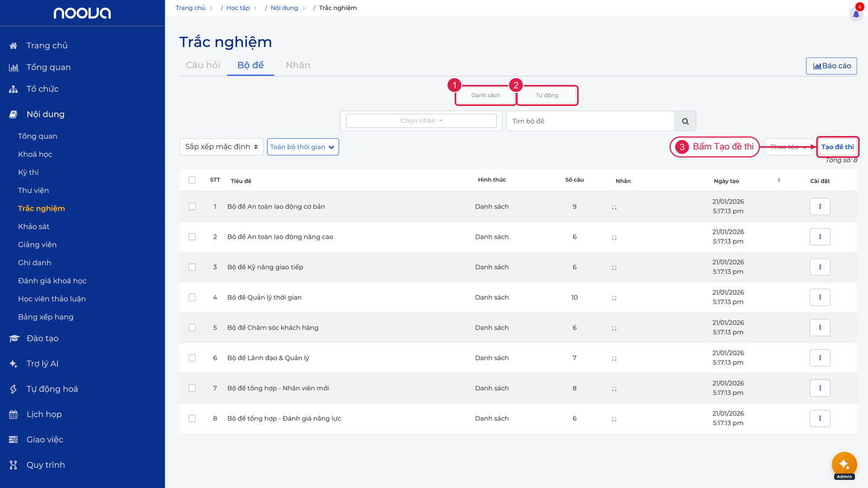
Task: Switch to the Nhãn tab
Action: (x=298, y=65)
